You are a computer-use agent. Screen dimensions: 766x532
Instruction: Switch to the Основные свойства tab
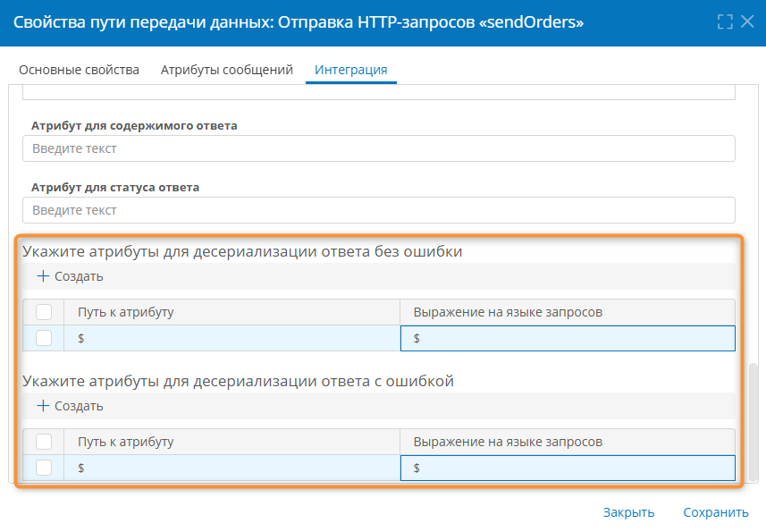[x=79, y=70]
